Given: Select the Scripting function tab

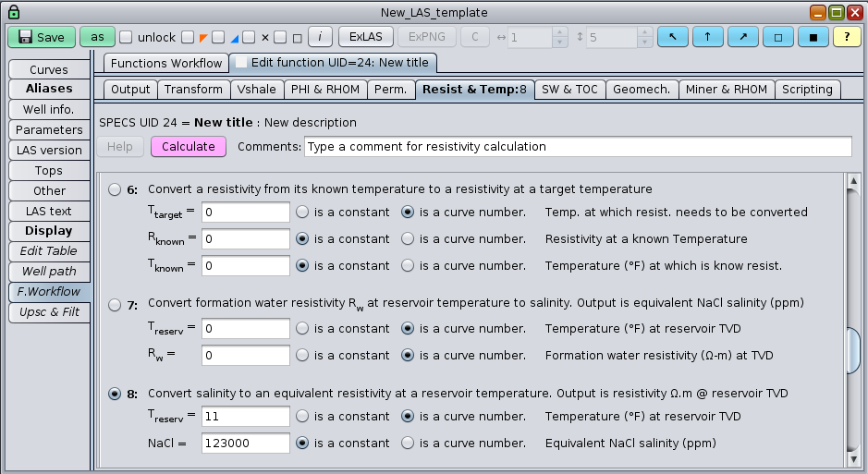Looking at the screenshot, I should [x=807, y=90].
